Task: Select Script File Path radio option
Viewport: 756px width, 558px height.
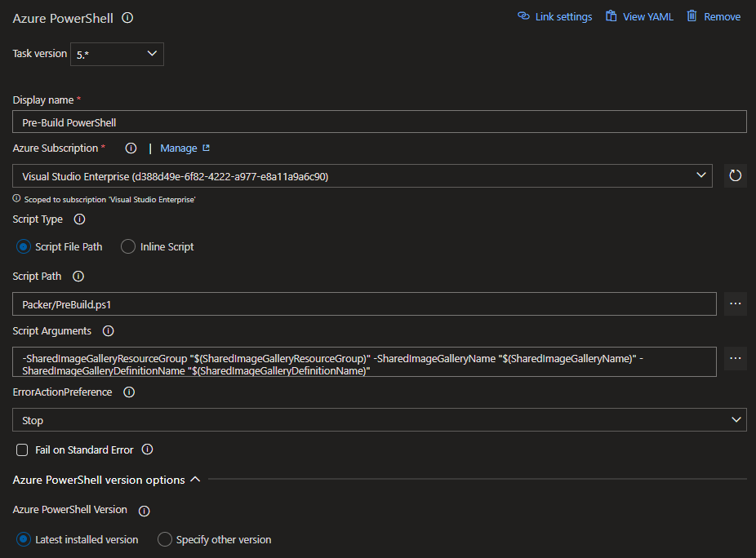Action: click(x=24, y=246)
